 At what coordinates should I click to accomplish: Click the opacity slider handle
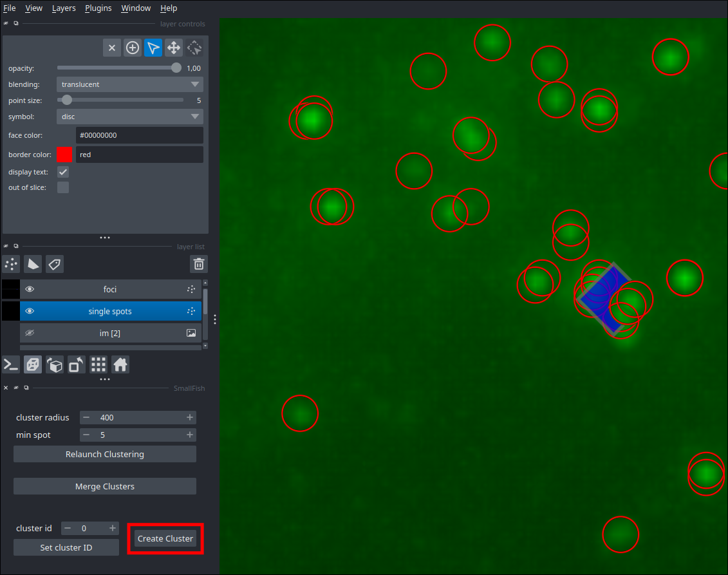pyautogui.click(x=176, y=68)
